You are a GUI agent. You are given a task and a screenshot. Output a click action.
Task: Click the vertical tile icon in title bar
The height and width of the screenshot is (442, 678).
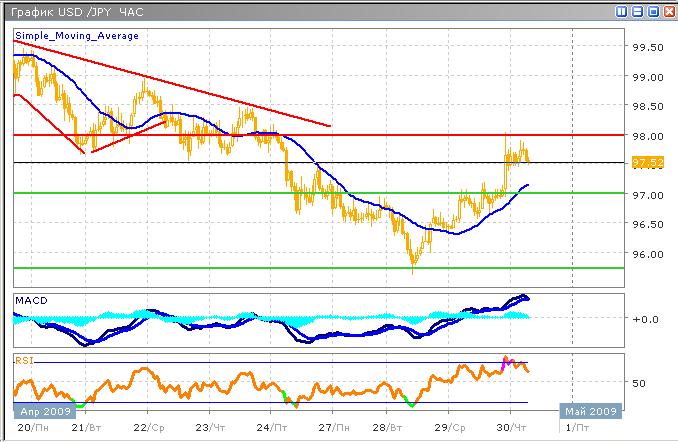(620, 12)
